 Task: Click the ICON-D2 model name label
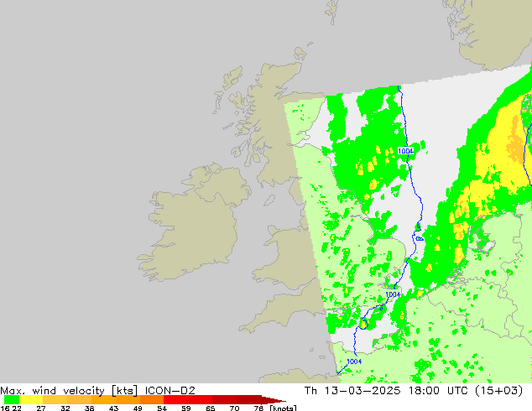[170, 391]
